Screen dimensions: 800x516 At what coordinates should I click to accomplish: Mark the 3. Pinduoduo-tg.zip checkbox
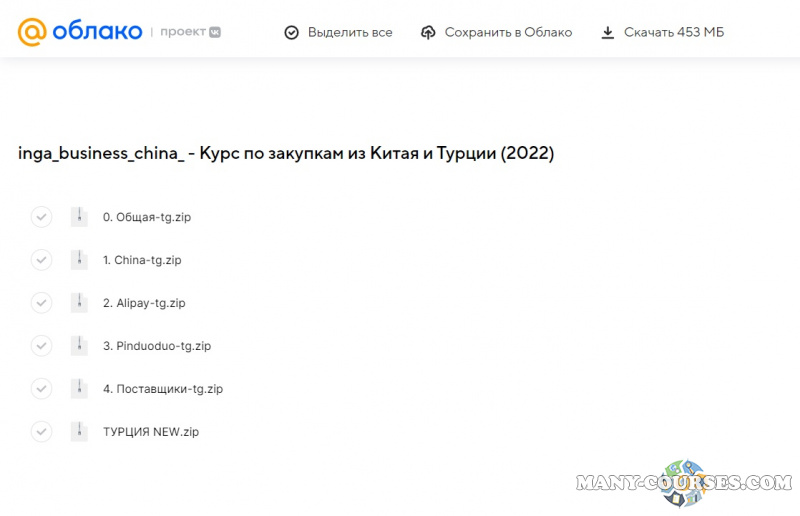[x=41, y=346]
